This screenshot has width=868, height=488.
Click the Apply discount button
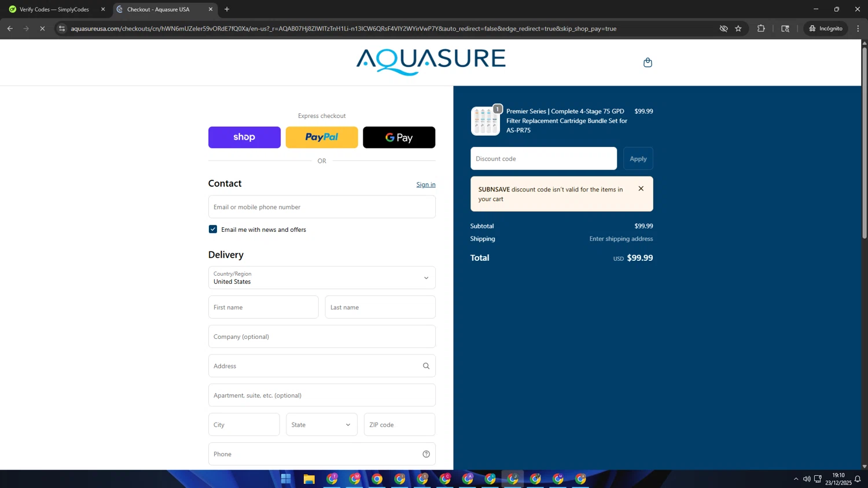(638, 158)
